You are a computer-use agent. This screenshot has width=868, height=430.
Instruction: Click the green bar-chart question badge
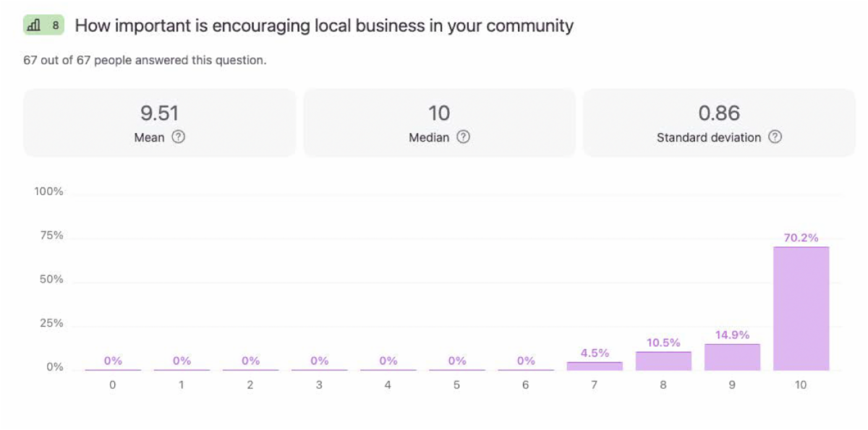pos(43,26)
